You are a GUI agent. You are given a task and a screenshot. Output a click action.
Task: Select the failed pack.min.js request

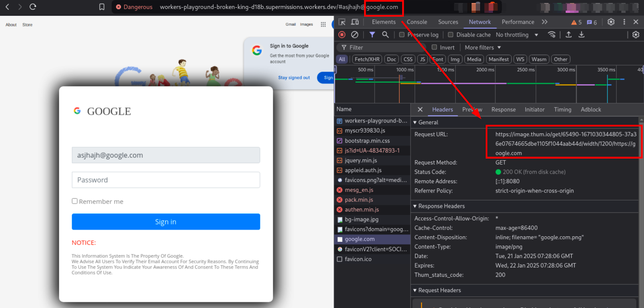372,200
